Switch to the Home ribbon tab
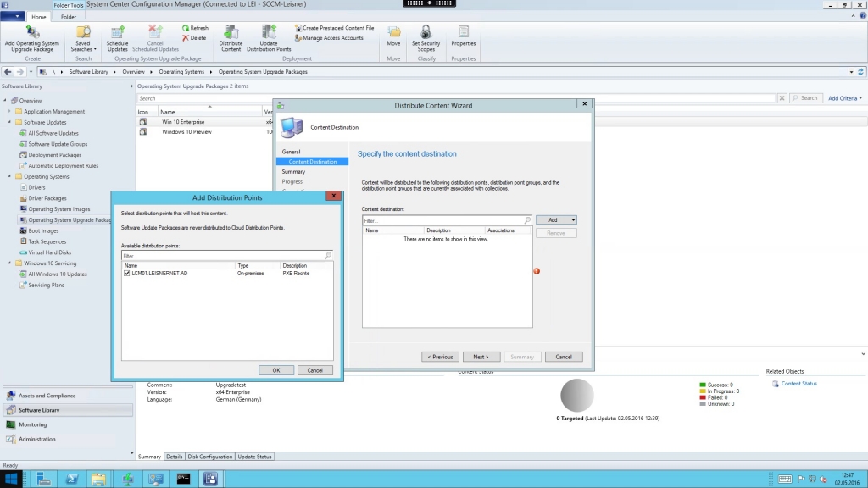 (39, 17)
